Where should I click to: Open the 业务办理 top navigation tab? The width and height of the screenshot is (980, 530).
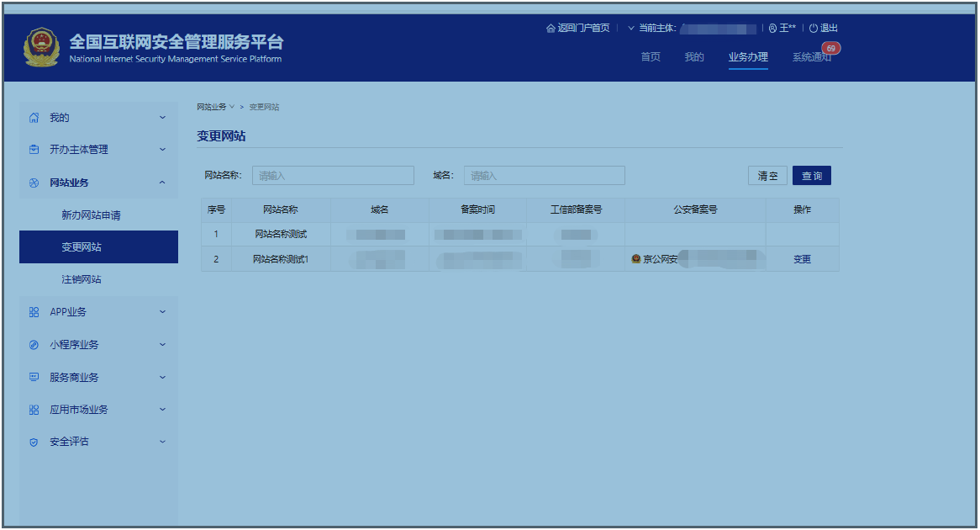pos(748,57)
